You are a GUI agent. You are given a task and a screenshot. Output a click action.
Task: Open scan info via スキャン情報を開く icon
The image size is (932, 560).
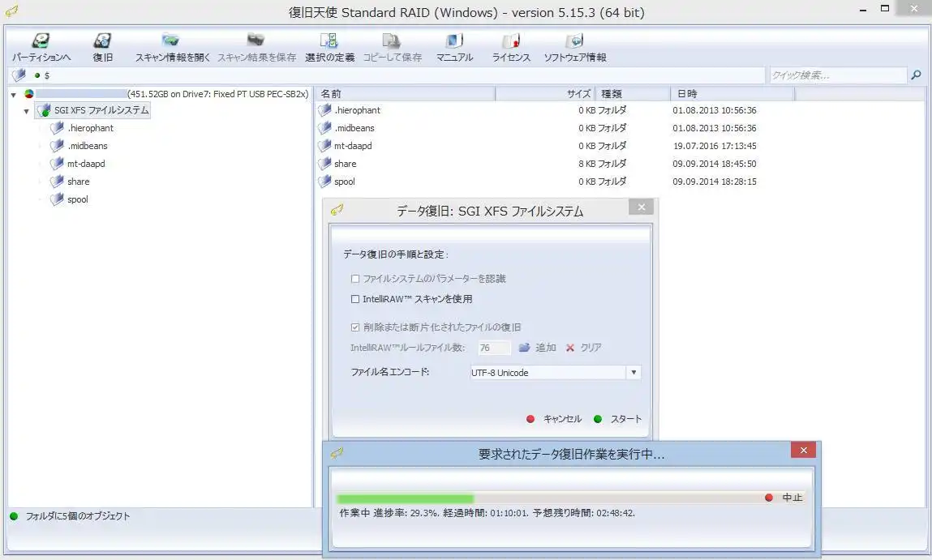pos(171,41)
